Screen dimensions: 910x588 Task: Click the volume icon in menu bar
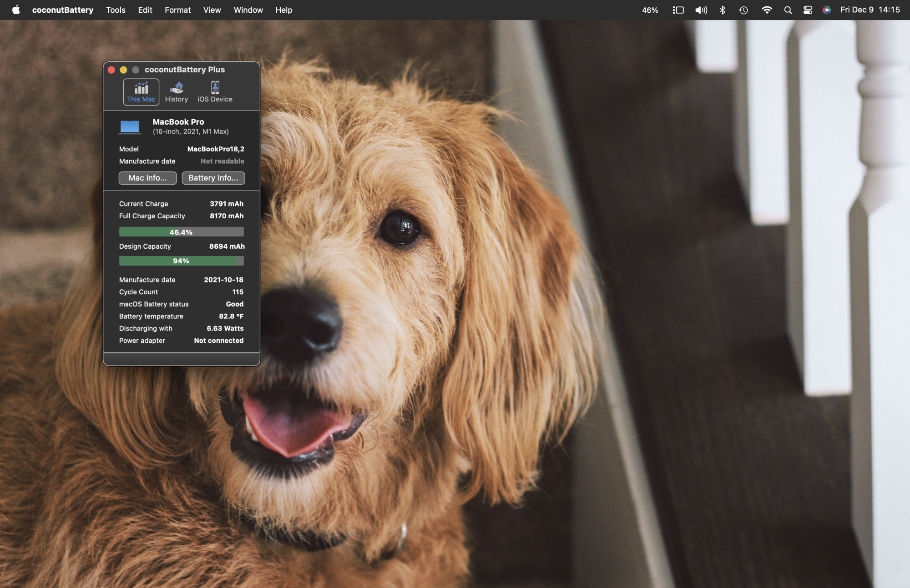coord(701,10)
